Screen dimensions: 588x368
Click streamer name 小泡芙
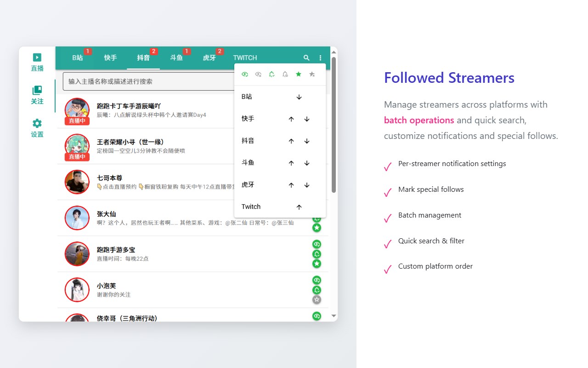click(106, 286)
